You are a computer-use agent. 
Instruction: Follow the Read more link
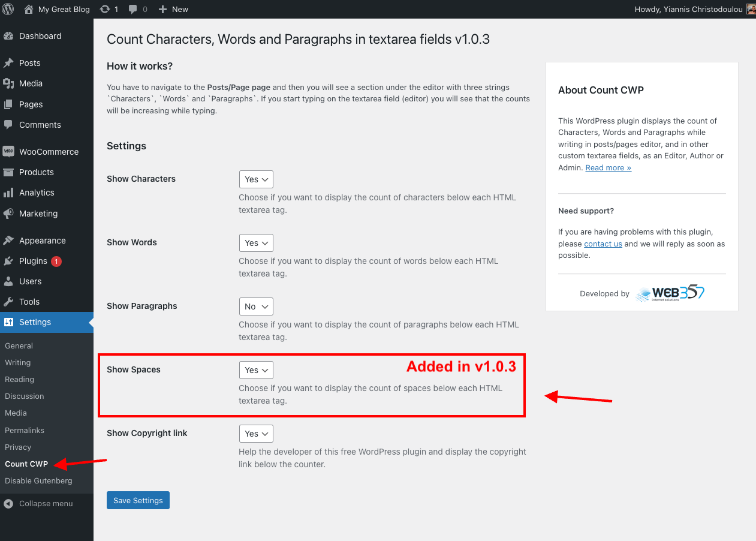[x=608, y=167]
